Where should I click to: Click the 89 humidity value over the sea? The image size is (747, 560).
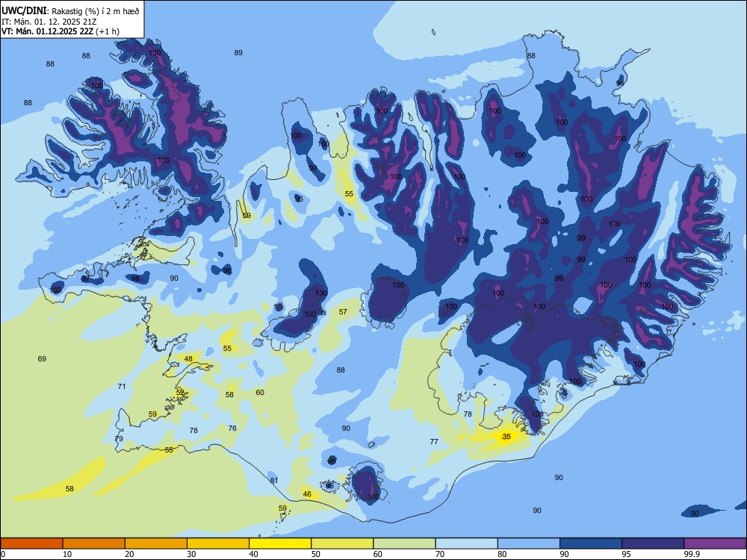[238, 53]
